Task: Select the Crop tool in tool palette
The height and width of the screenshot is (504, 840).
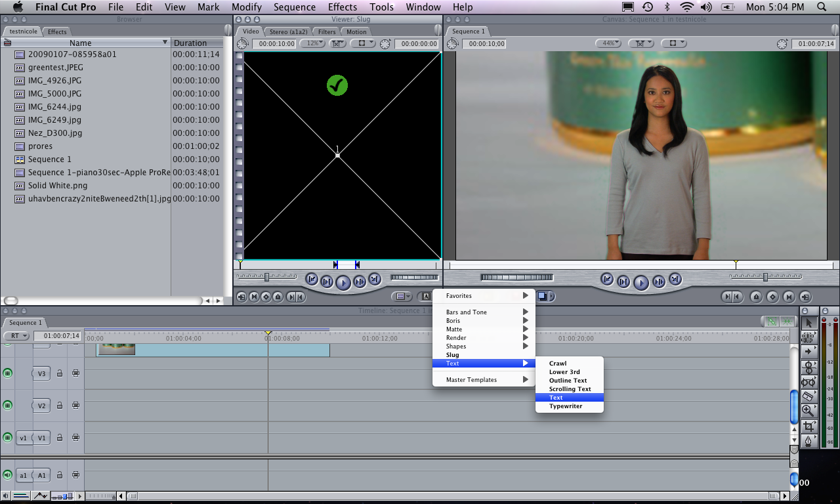Action: pyautogui.click(x=808, y=426)
